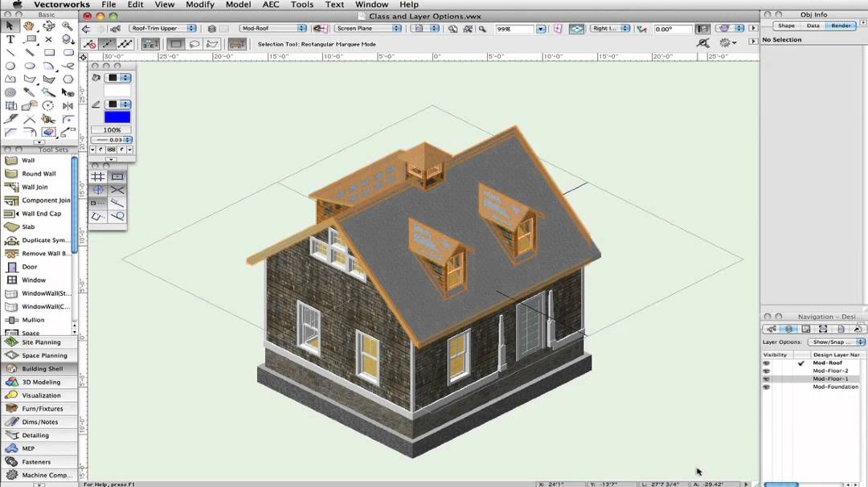Select the Rotate tool
868x487 pixels.
point(49,106)
